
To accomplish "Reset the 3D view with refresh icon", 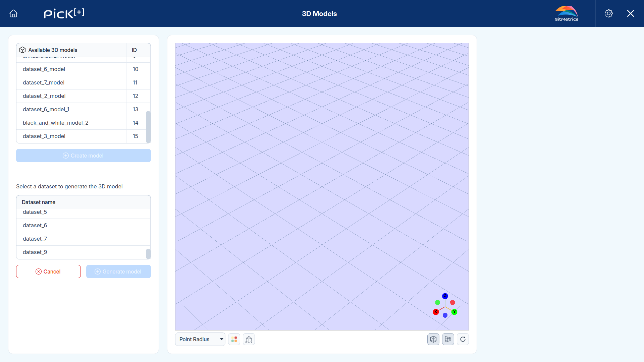I will (463, 339).
